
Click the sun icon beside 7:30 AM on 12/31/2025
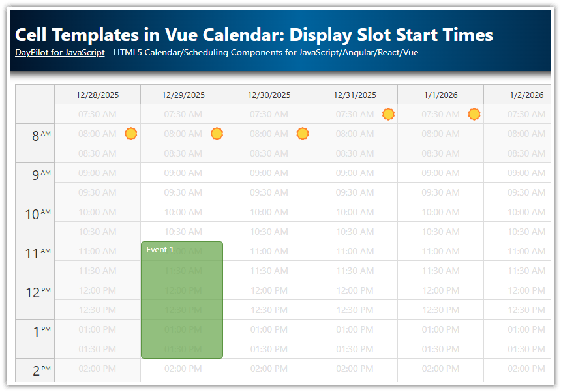click(x=388, y=113)
